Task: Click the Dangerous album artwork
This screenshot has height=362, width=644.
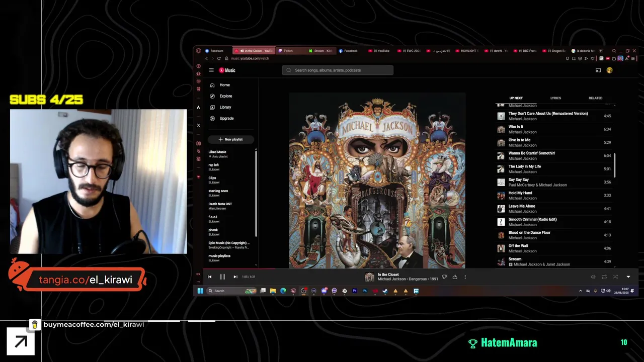Action: point(377,180)
